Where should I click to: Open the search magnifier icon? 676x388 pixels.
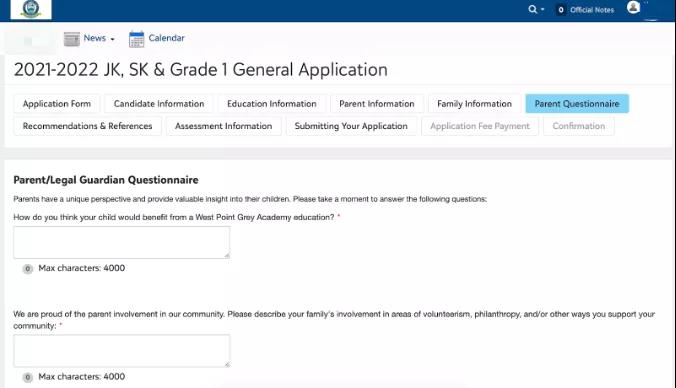pyautogui.click(x=533, y=9)
